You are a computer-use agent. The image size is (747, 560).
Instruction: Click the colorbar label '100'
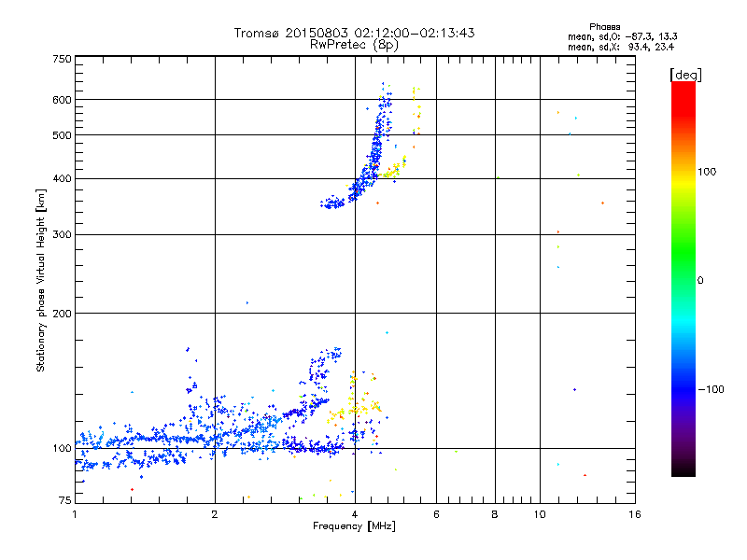[x=707, y=172]
